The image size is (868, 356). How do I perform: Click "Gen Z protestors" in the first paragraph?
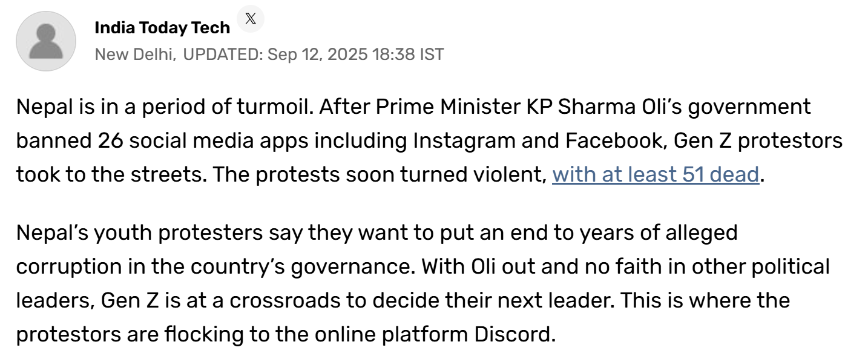[x=758, y=141]
